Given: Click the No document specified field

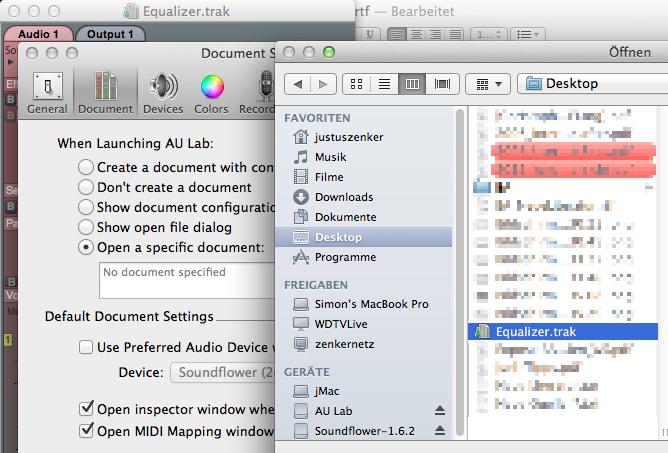Looking at the screenshot, I should pos(187,280).
